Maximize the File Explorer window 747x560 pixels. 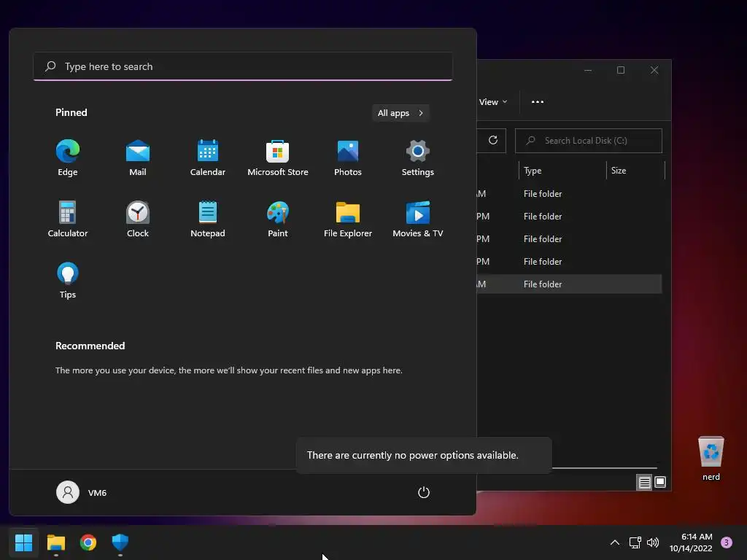[x=621, y=70]
